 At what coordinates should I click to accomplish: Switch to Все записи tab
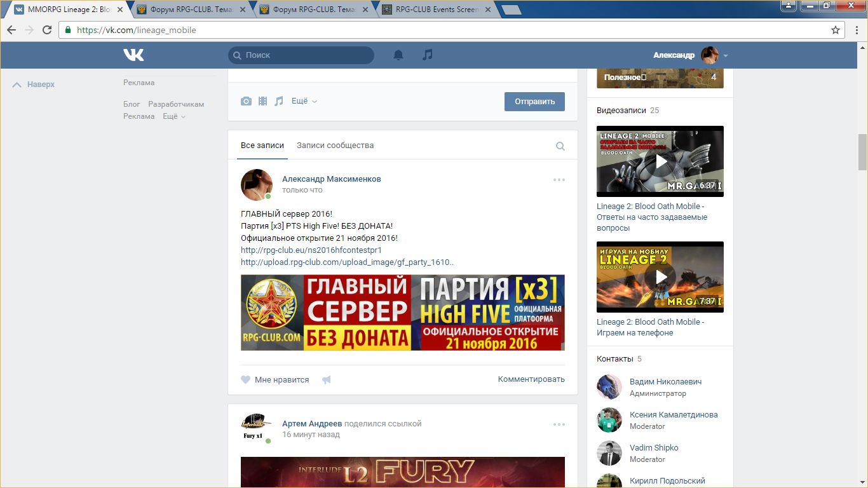[x=262, y=146]
